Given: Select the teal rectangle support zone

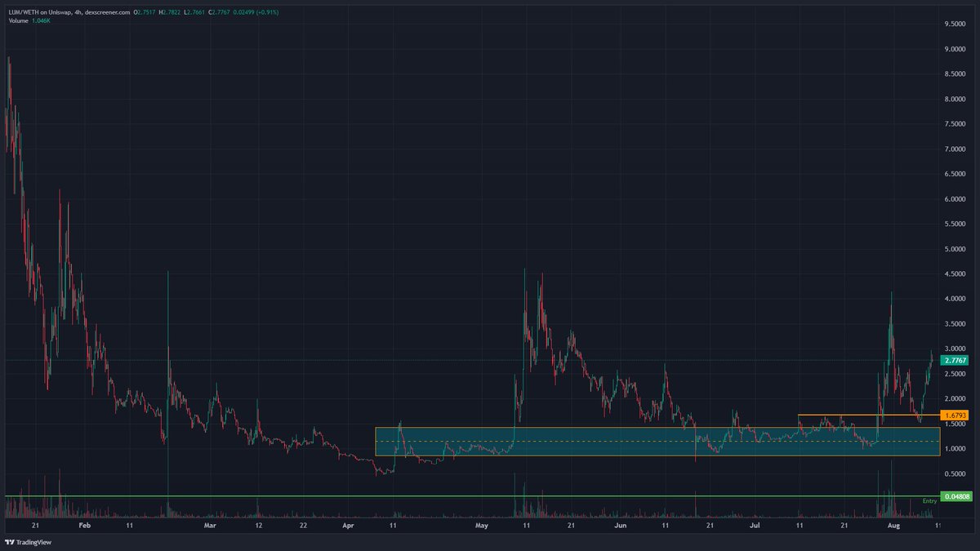Looking at the screenshot, I should [x=657, y=442].
